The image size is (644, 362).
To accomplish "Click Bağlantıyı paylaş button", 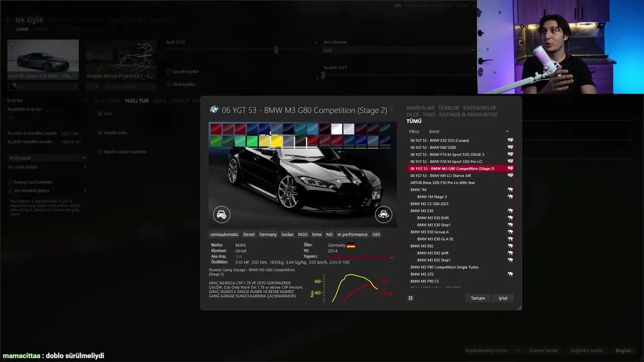I will 587,350.
